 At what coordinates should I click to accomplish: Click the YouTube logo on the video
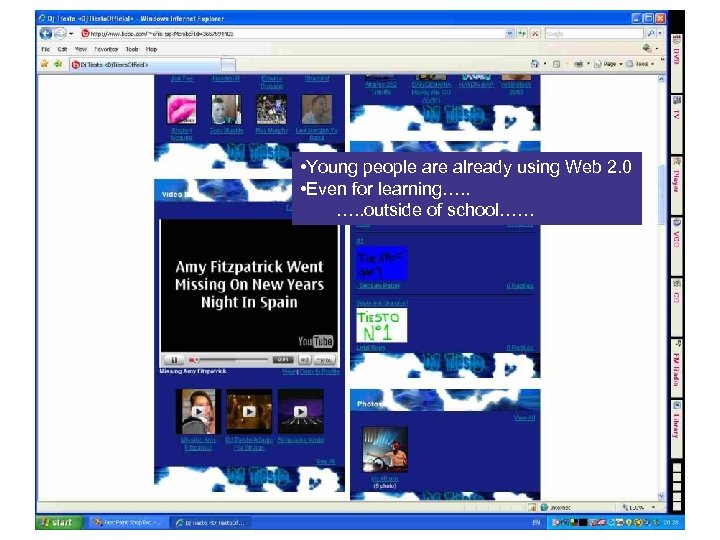click(x=315, y=341)
